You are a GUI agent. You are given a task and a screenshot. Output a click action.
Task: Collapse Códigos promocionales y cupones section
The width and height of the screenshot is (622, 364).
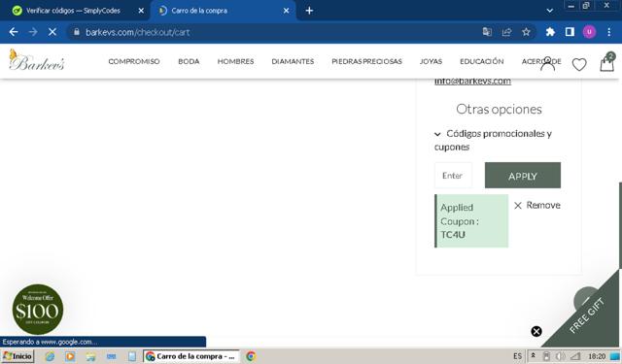[x=493, y=140]
